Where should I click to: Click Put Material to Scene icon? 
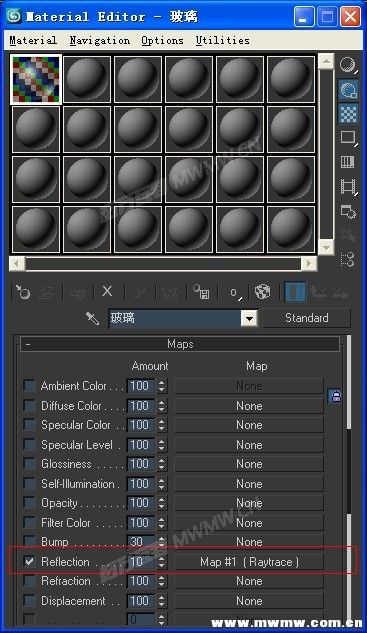tap(47, 292)
